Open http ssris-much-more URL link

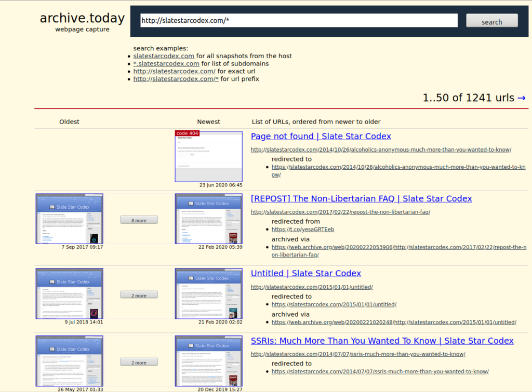[x=358, y=354]
